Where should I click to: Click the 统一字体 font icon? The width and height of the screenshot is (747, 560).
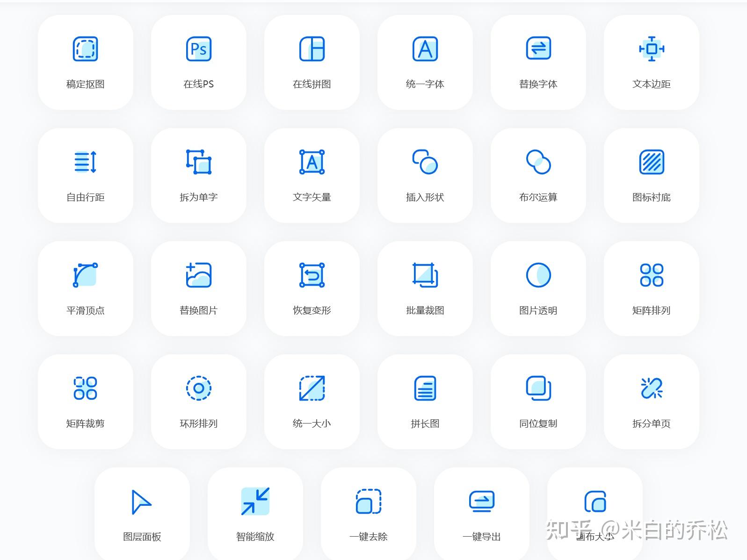(425, 49)
